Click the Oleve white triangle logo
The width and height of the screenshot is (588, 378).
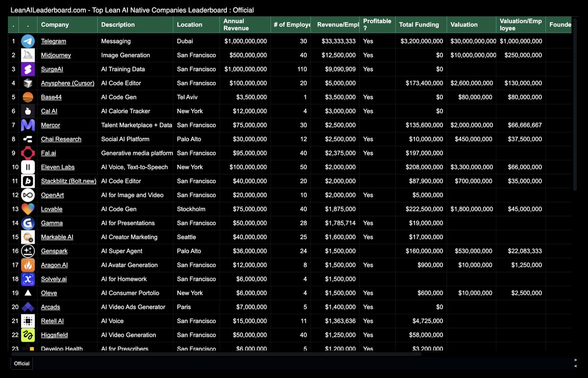[x=28, y=293]
